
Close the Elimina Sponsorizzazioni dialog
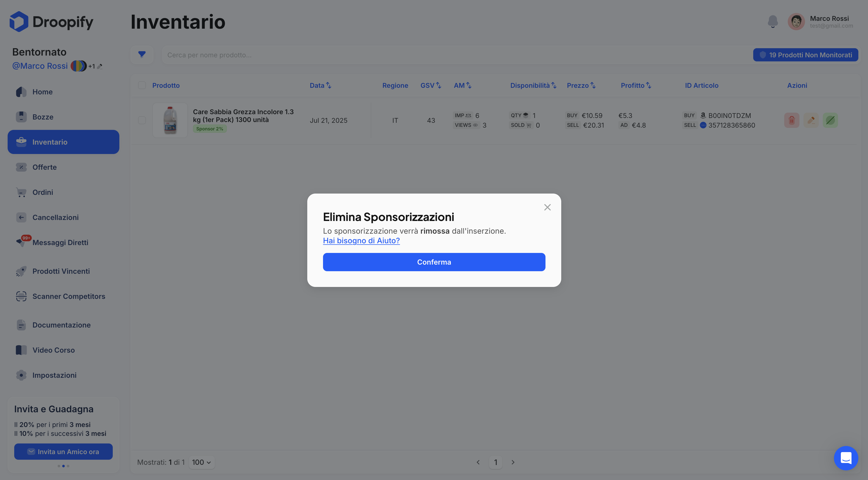pyautogui.click(x=548, y=207)
